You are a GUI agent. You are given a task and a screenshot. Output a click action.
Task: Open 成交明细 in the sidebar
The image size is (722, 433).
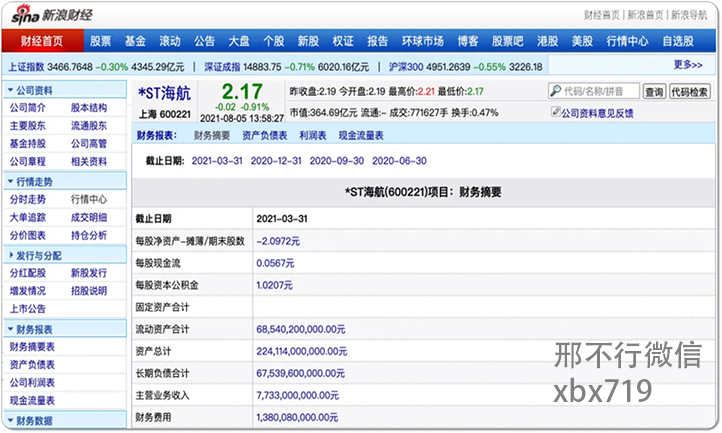click(89, 217)
